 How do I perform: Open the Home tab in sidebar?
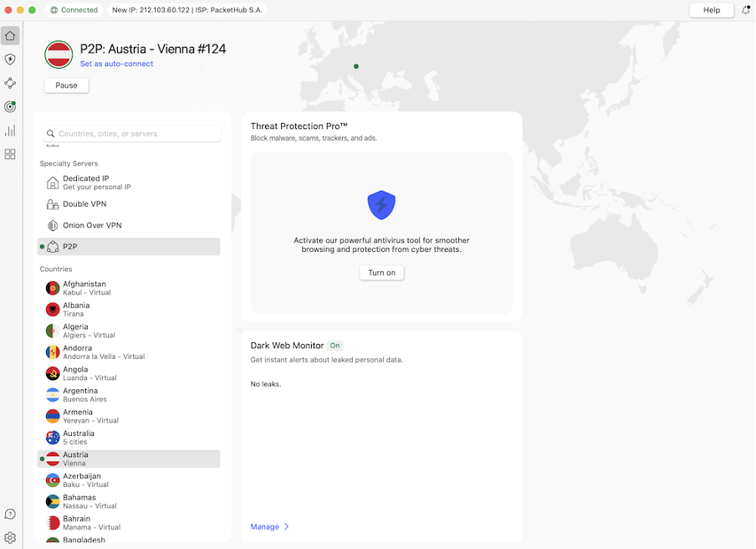[x=10, y=36]
